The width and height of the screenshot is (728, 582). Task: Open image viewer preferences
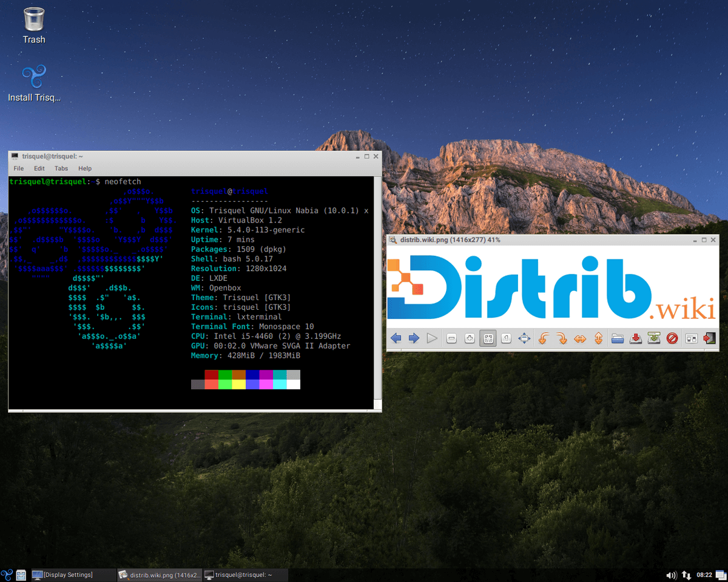point(692,338)
